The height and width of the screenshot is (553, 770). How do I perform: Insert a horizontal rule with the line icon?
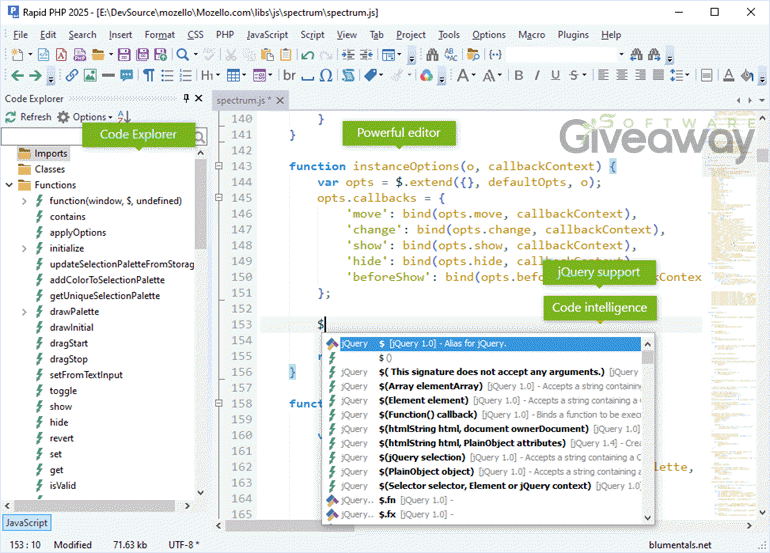pos(109,76)
